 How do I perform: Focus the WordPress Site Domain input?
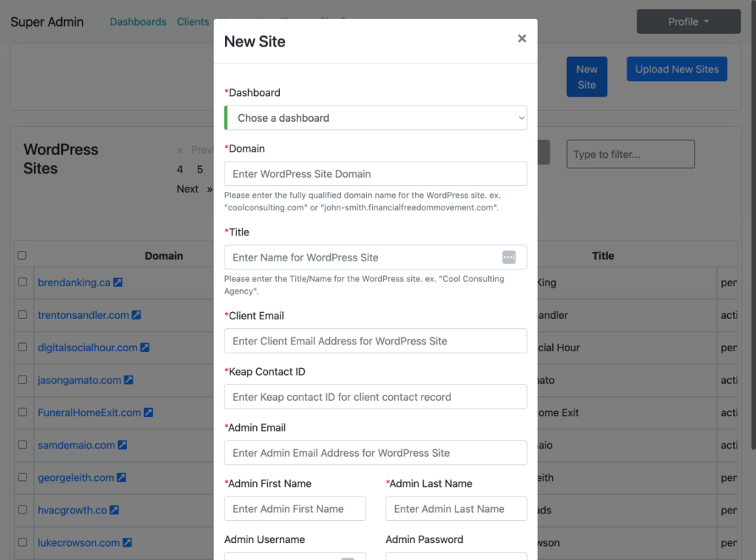click(x=376, y=174)
